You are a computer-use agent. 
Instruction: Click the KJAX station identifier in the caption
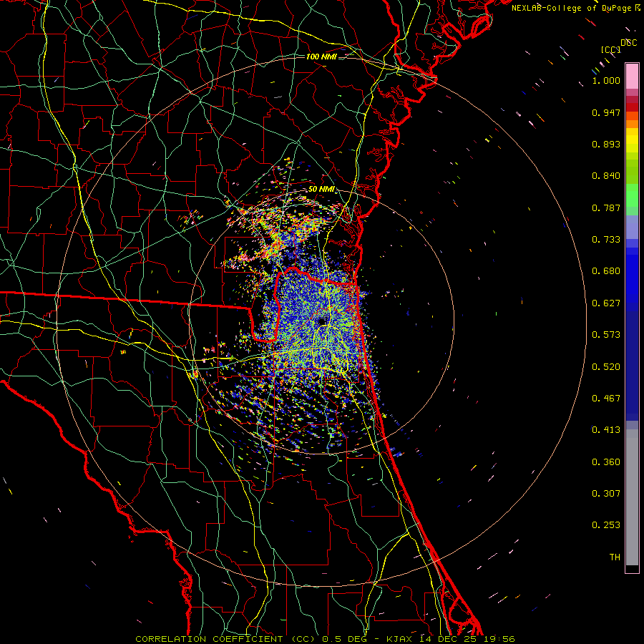(401, 639)
